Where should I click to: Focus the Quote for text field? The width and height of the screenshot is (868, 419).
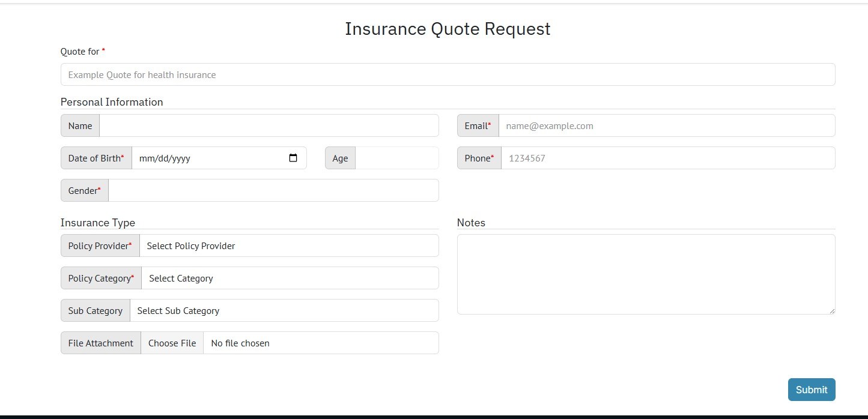point(448,75)
